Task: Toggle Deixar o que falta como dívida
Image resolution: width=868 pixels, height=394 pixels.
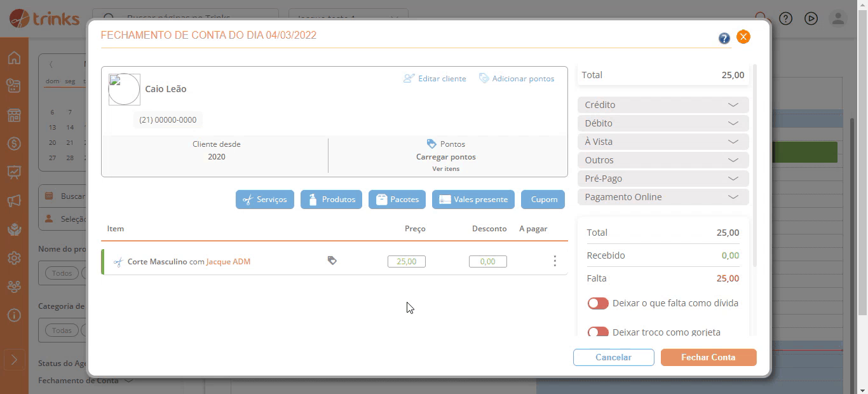Action: (598, 303)
